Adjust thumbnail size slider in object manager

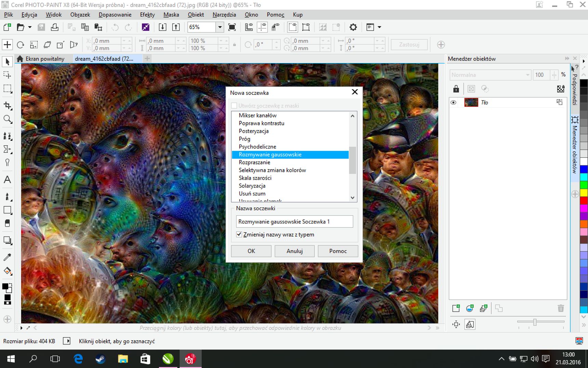click(x=535, y=322)
